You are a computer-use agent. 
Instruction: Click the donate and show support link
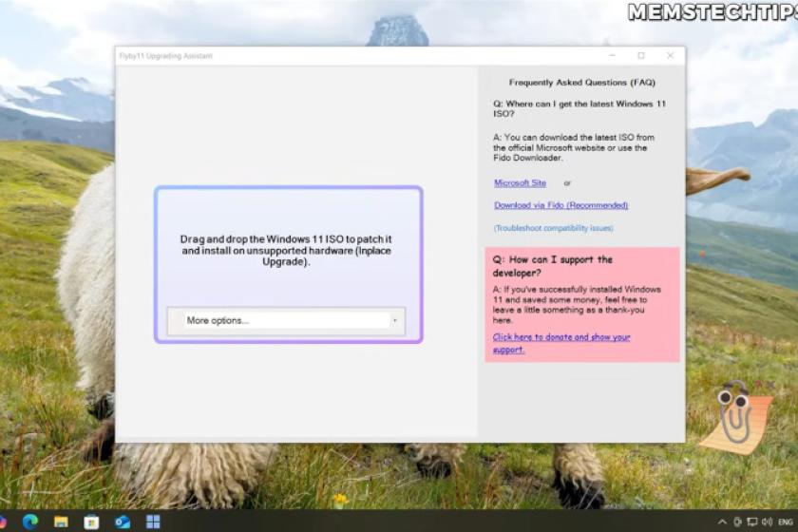pos(561,343)
